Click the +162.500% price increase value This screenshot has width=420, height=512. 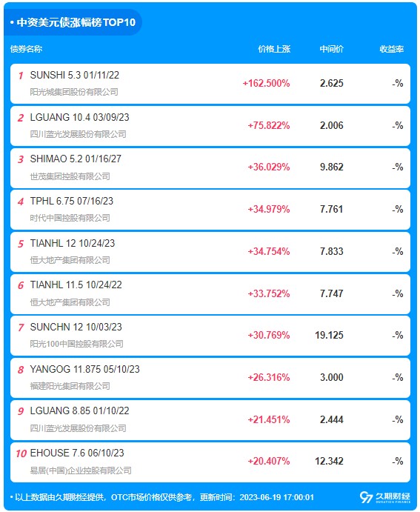[266, 83]
